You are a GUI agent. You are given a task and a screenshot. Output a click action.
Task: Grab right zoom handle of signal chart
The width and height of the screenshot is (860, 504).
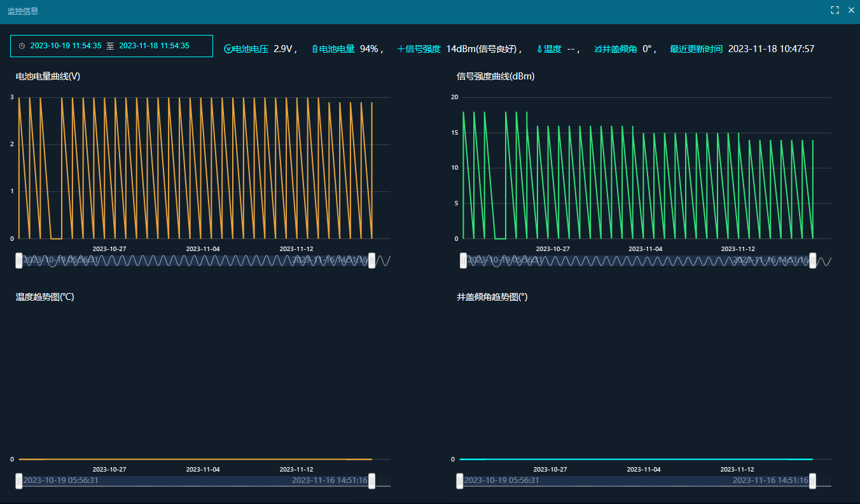click(812, 260)
